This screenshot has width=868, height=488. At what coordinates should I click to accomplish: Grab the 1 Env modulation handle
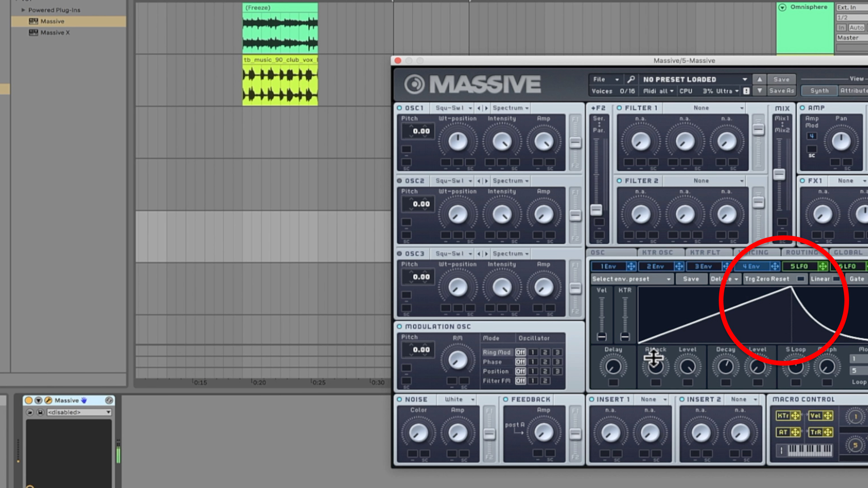click(x=631, y=267)
